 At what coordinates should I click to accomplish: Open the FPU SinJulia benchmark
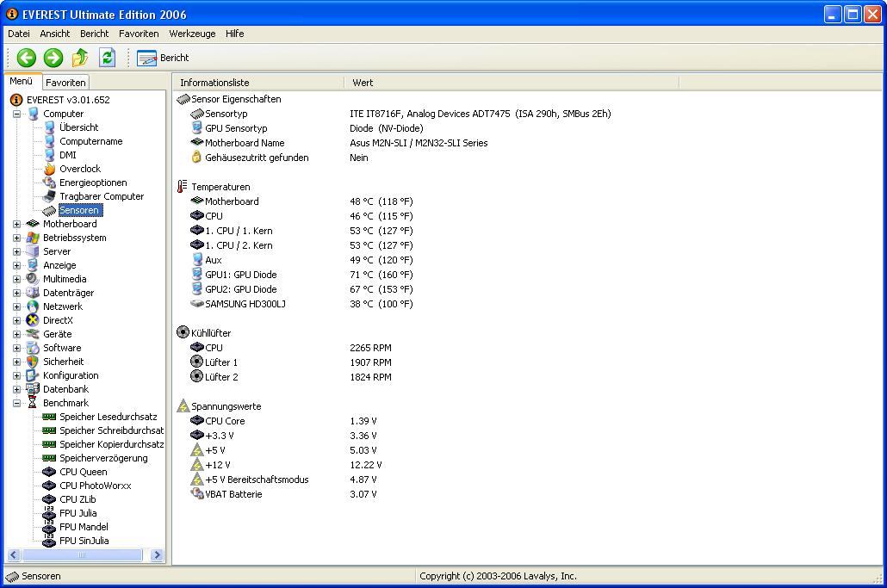click(84, 541)
